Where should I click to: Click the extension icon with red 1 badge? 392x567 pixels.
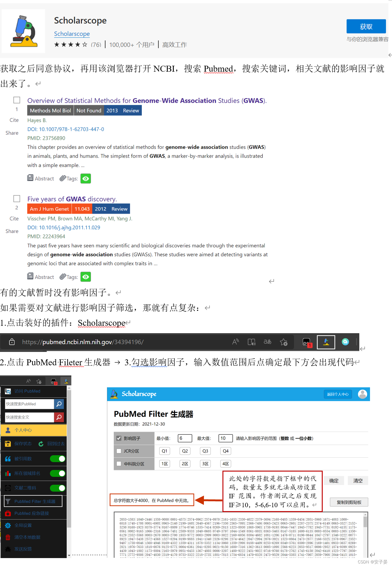pyautogui.click(x=307, y=342)
